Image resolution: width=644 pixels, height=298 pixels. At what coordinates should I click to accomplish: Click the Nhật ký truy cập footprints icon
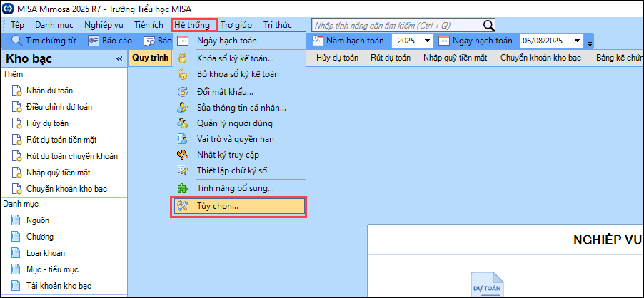(x=182, y=155)
